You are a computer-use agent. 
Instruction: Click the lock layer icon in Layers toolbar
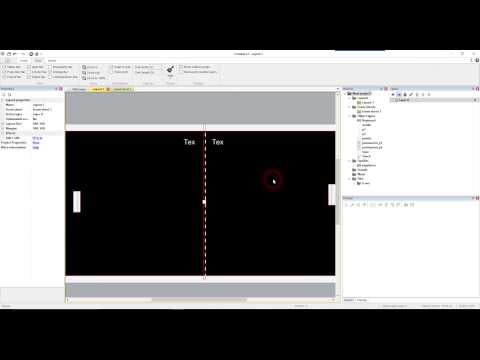coord(405,95)
